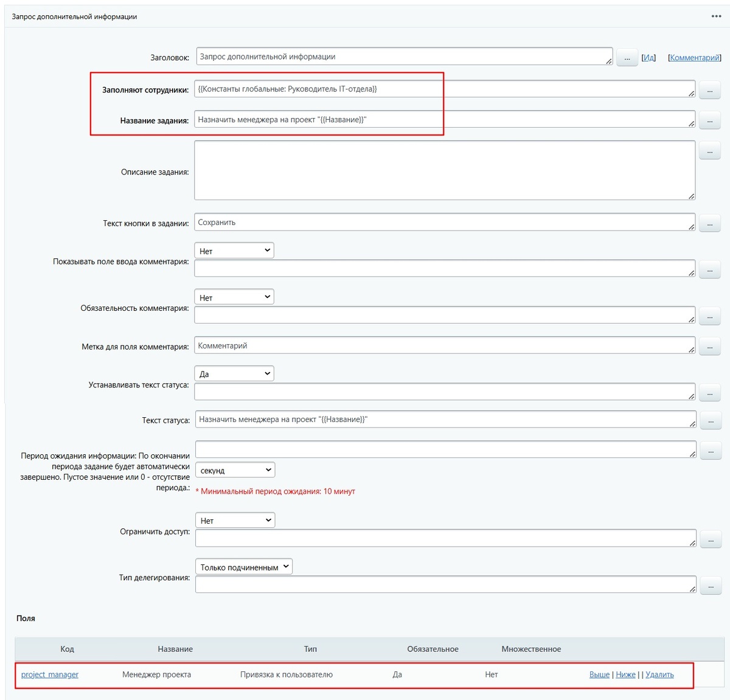
Task: Click the text field under Обязательность комментария dropdown
Action: tap(445, 315)
